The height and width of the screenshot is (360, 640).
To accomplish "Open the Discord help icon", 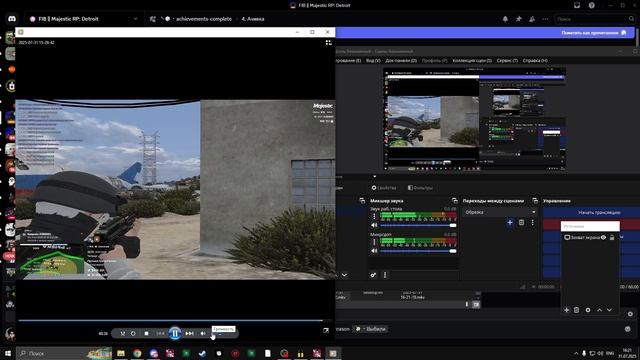I will point(591,5).
